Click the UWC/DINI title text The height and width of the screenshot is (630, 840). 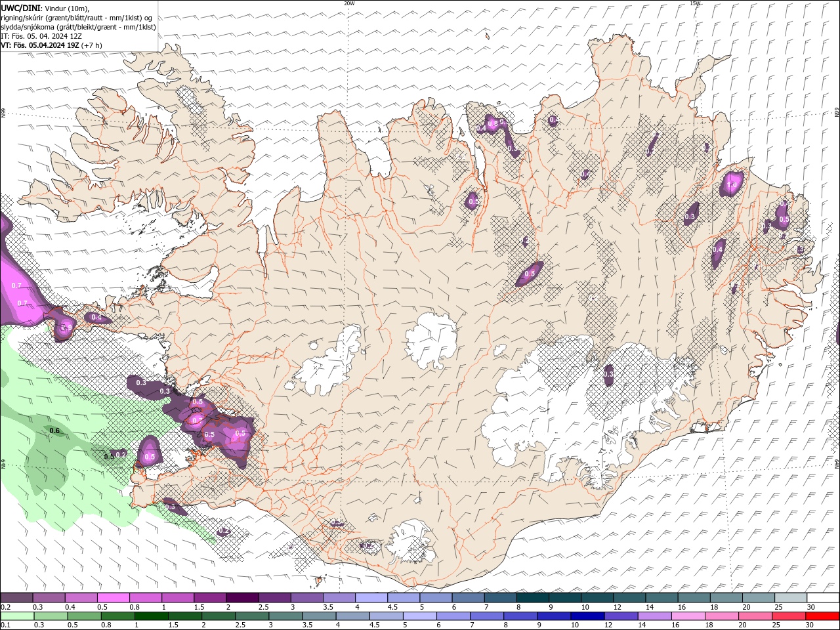click(x=20, y=8)
